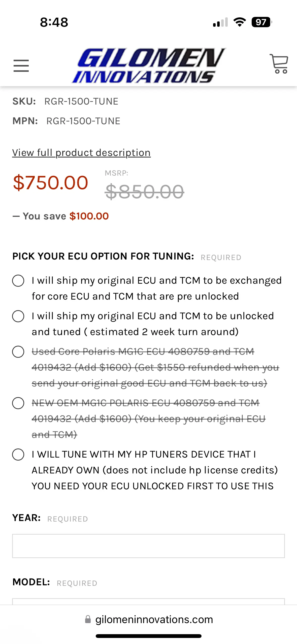Tap the Gilomen Innovations logo
The height and width of the screenshot is (644, 297).
click(x=149, y=66)
